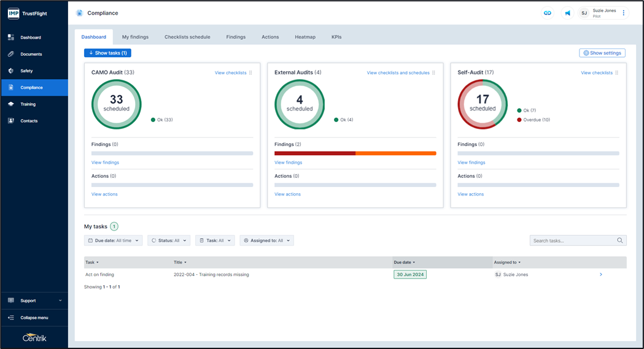Open the three-dot user menu

624,13
